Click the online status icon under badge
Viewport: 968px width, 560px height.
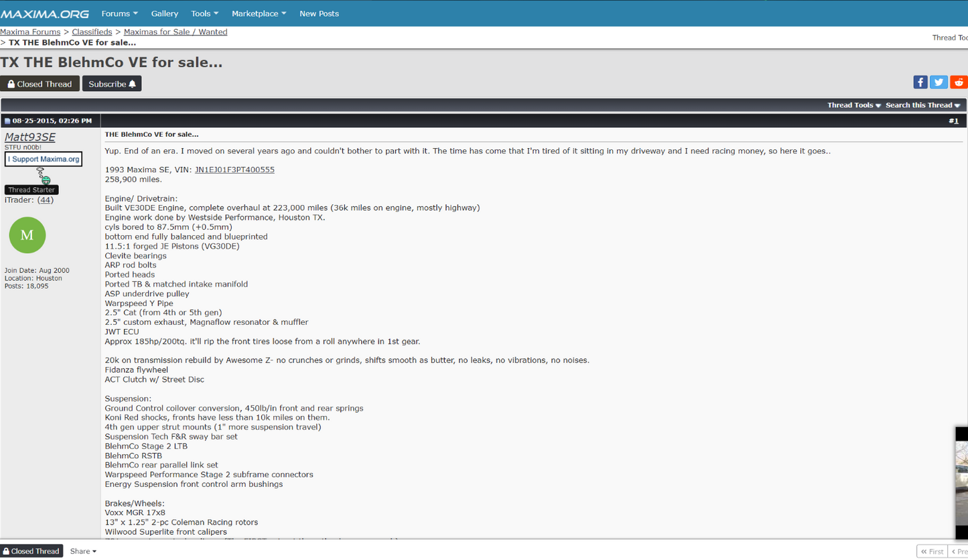click(46, 180)
